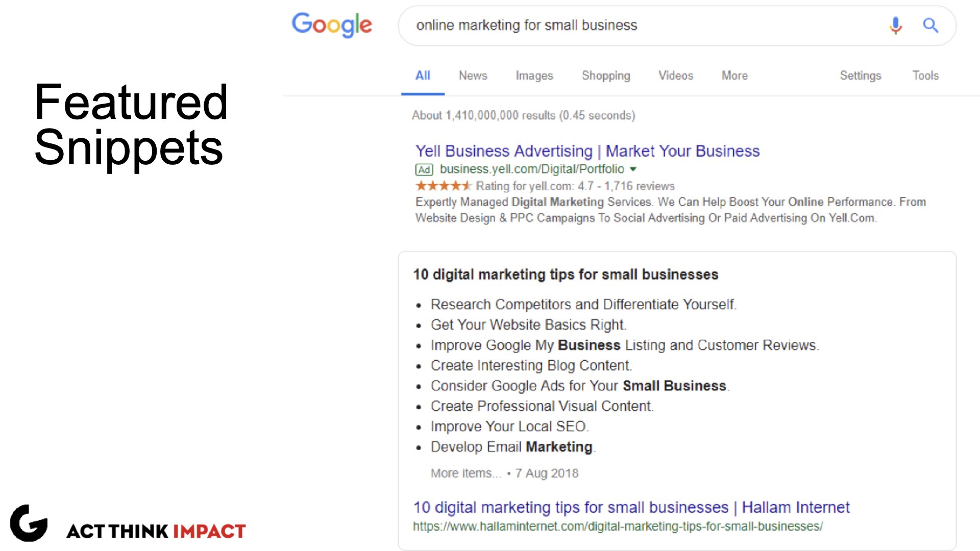The height and width of the screenshot is (551, 980).
Task: Open Hallam Internet digital marketing tips link
Action: click(x=631, y=507)
